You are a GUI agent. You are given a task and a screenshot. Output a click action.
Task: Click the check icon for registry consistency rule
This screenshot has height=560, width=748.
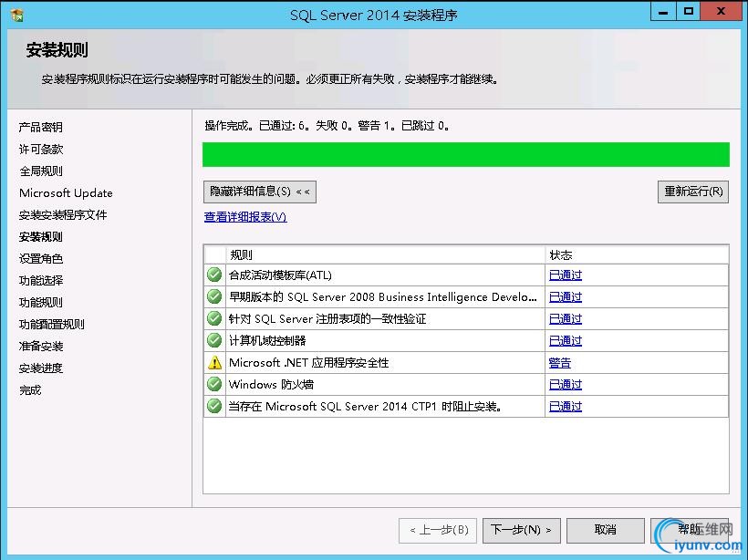(214, 318)
